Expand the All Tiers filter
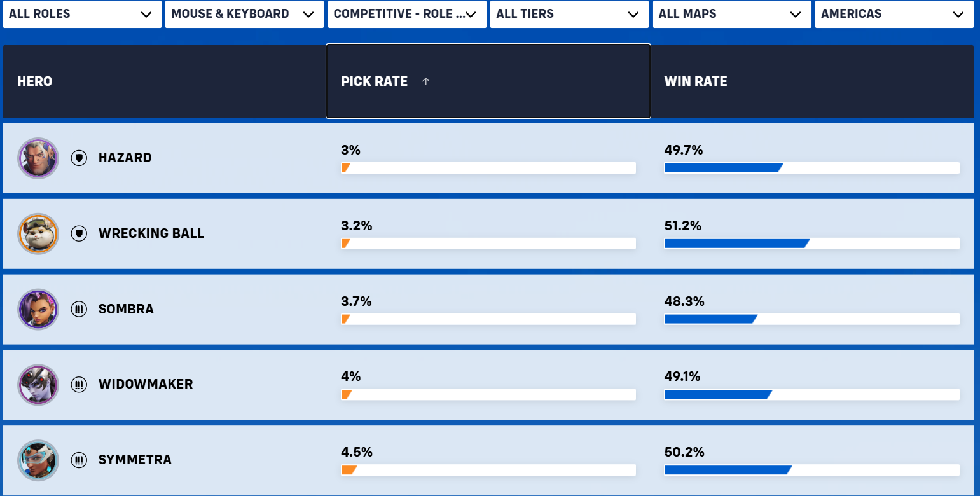 pos(568,14)
